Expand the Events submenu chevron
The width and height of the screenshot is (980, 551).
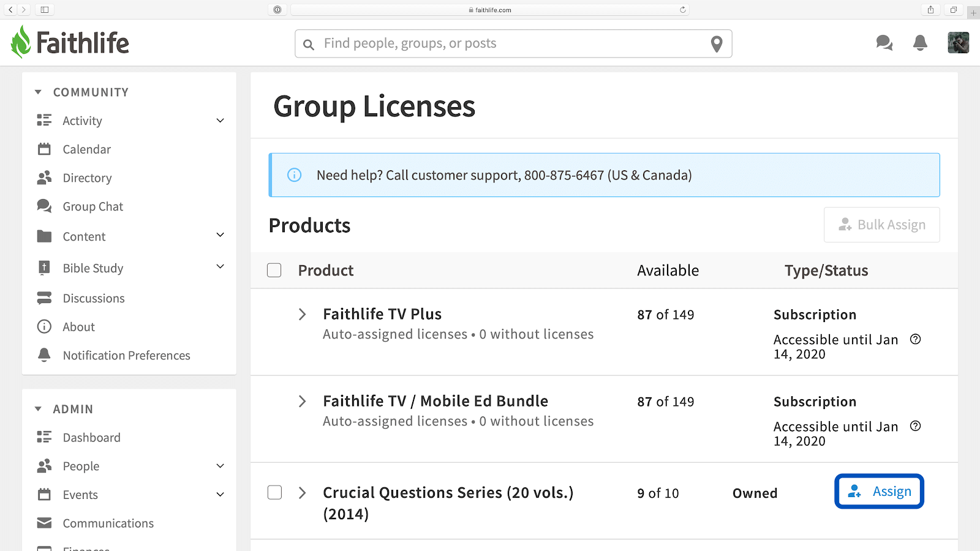pyautogui.click(x=221, y=494)
